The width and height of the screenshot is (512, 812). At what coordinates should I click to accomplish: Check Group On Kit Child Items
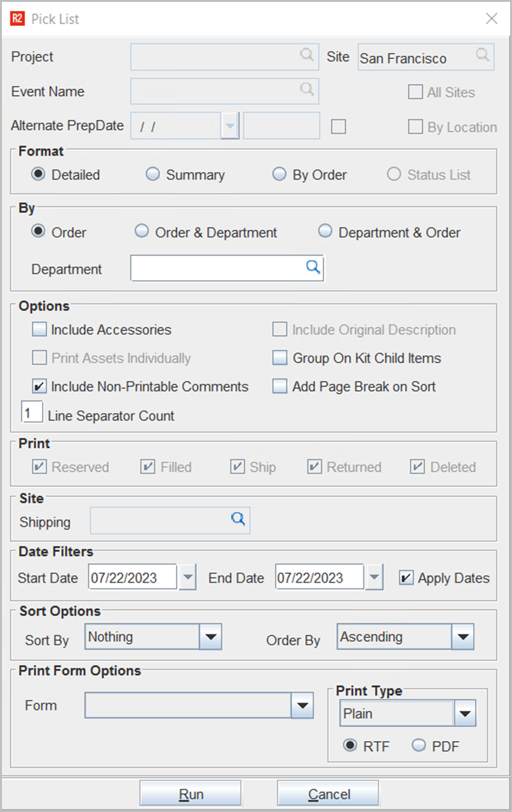coord(280,358)
